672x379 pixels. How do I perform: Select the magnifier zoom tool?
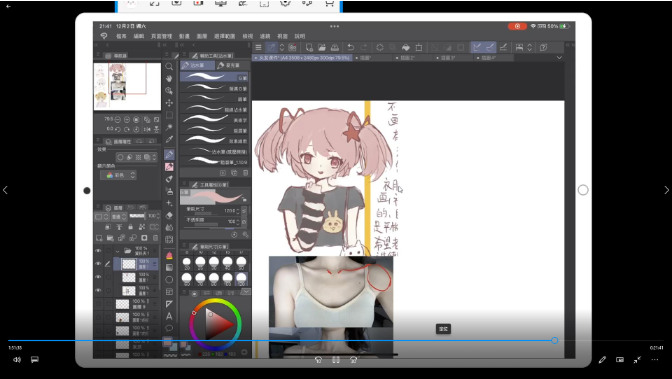pyautogui.click(x=169, y=66)
